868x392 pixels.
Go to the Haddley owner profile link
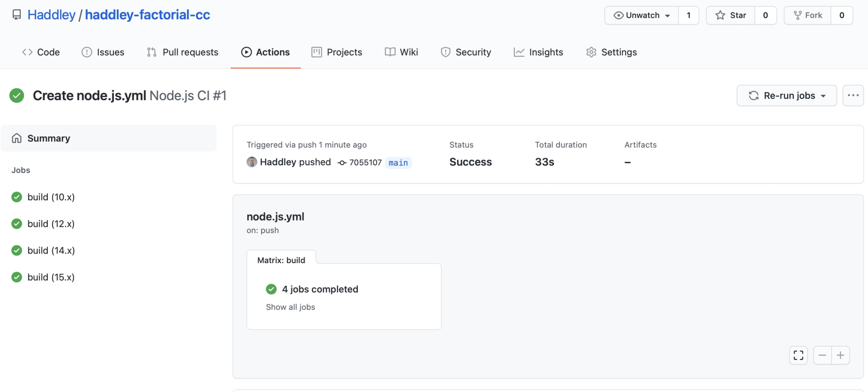point(51,15)
